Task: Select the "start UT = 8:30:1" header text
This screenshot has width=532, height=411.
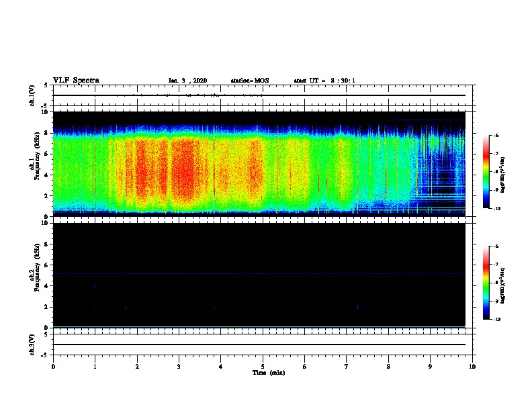Action: coord(324,81)
